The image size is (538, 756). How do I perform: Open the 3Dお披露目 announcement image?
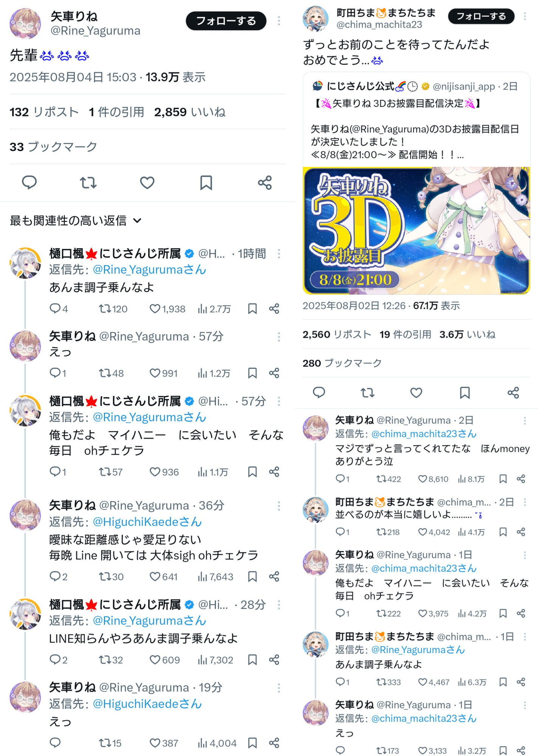(x=416, y=231)
